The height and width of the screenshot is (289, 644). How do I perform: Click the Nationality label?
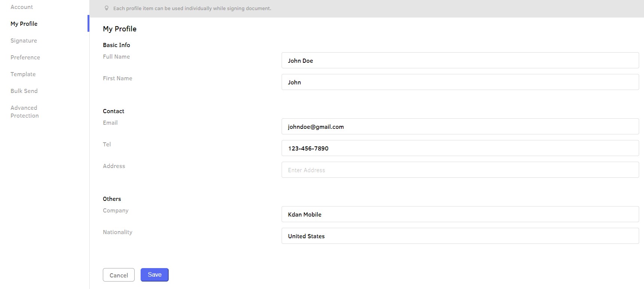117,232
